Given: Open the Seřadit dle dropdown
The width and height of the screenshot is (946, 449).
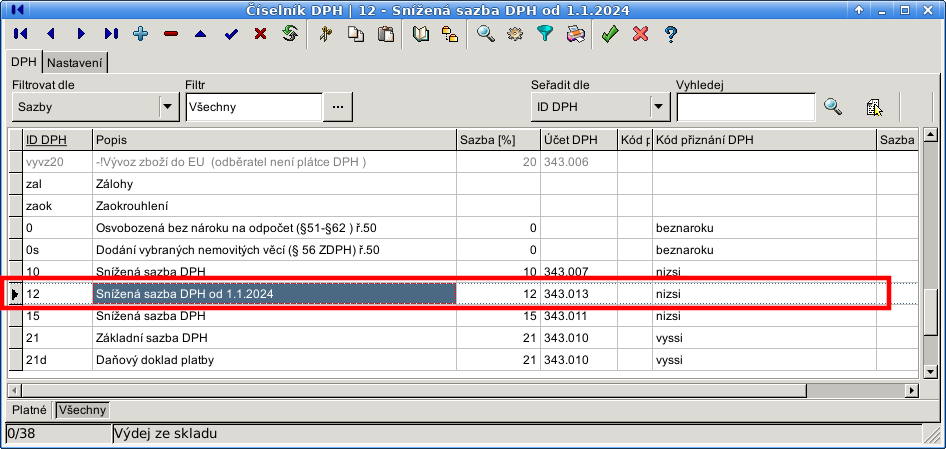Looking at the screenshot, I should pyautogui.click(x=659, y=106).
